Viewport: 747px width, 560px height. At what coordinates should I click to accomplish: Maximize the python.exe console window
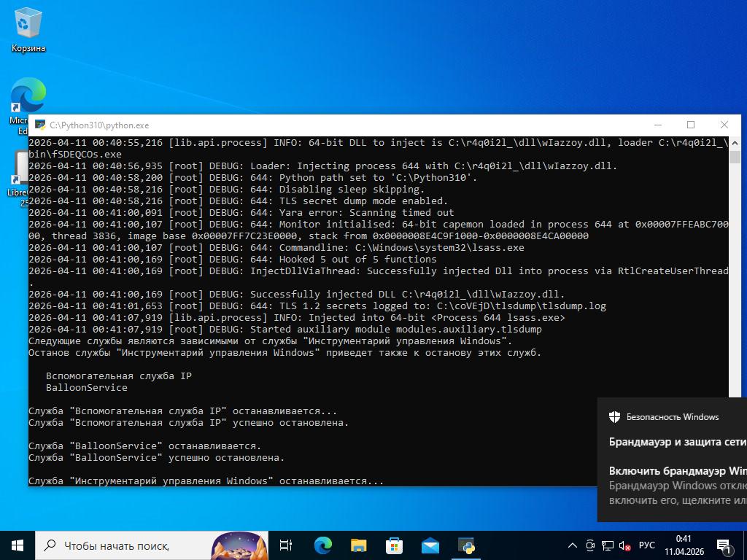(x=691, y=125)
